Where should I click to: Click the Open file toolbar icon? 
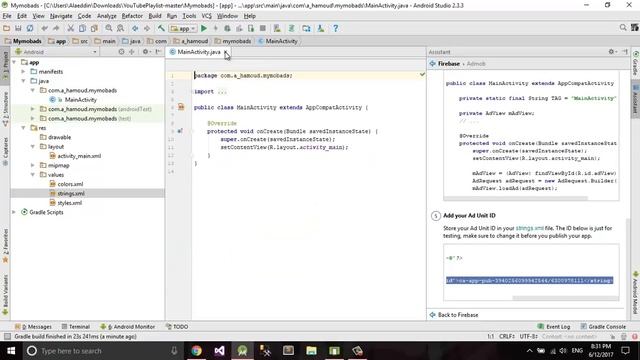6,28
